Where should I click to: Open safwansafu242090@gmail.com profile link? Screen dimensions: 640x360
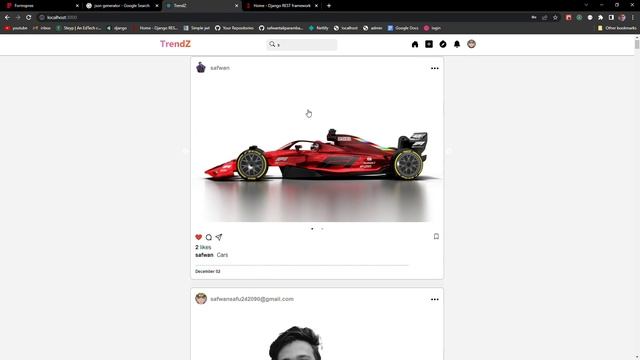pyautogui.click(x=252, y=299)
